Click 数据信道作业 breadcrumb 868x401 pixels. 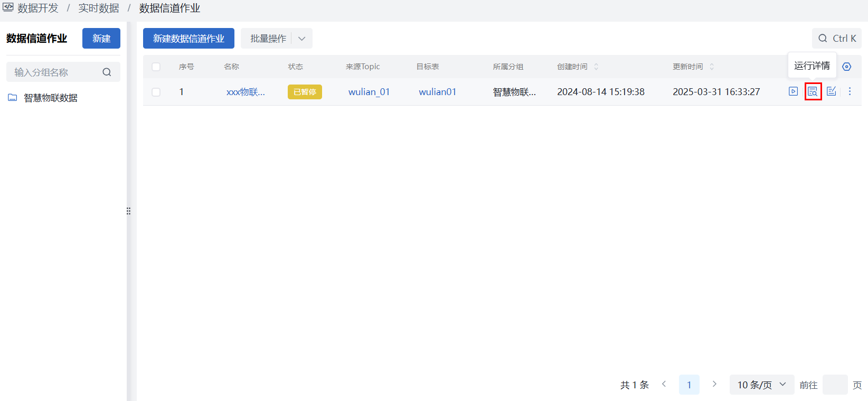pos(169,8)
